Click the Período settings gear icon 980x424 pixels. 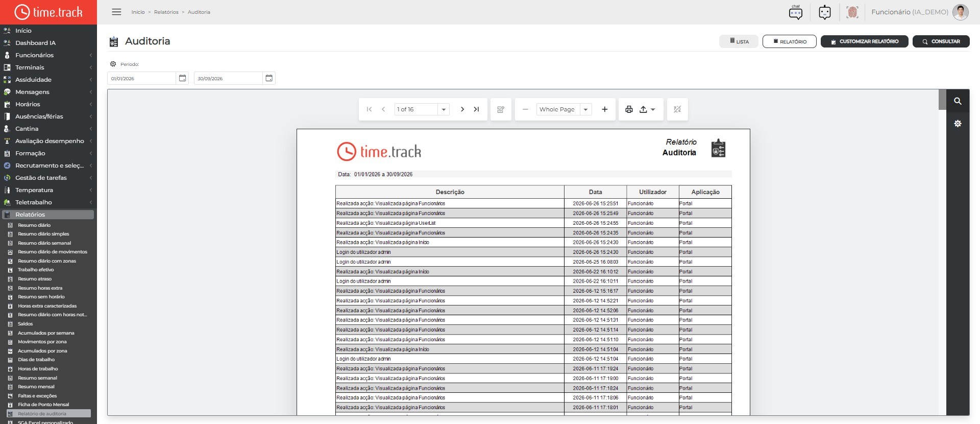tap(113, 64)
